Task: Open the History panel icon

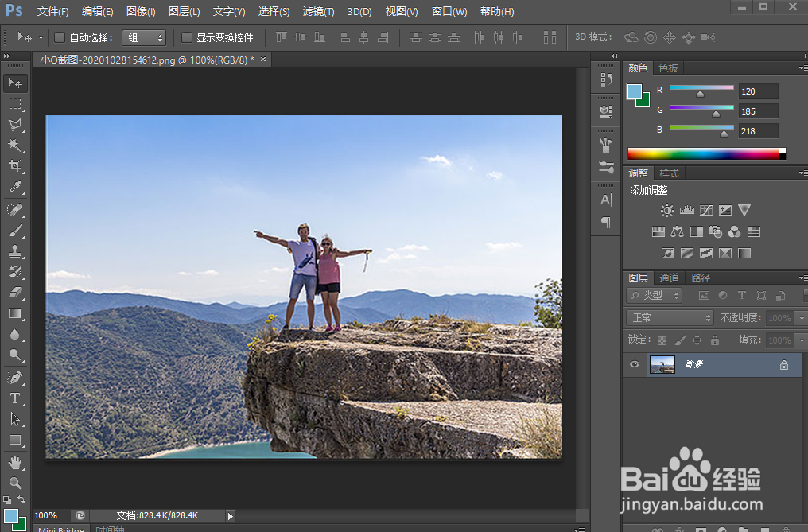Action: coord(606,80)
